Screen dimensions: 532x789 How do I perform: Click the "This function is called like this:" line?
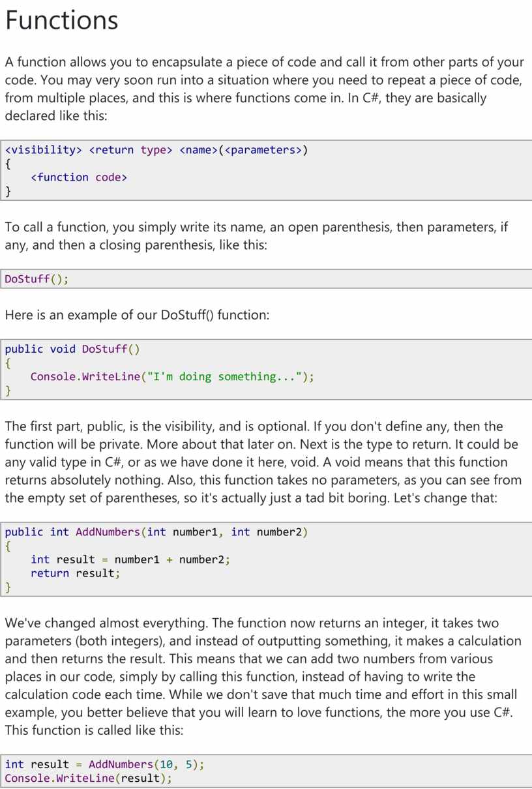(95, 730)
